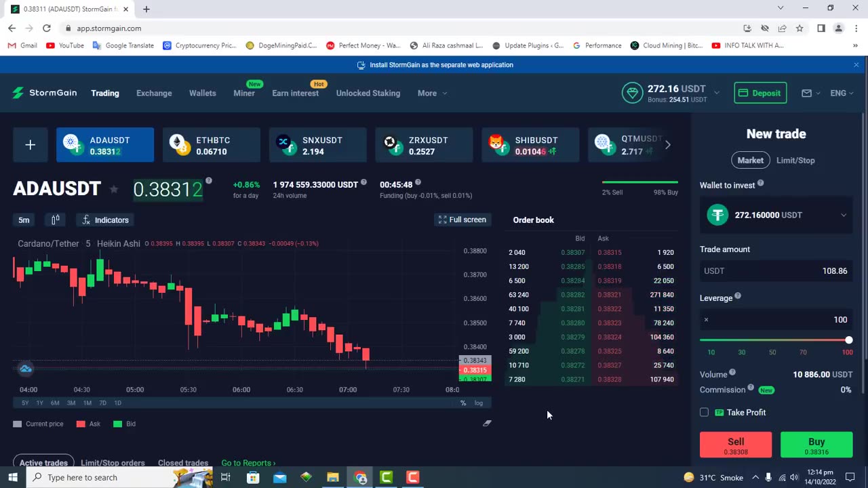Open Go to Reports link
Image resolution: width=868 pixels, height=488 pixels.
tap(248, 463)
